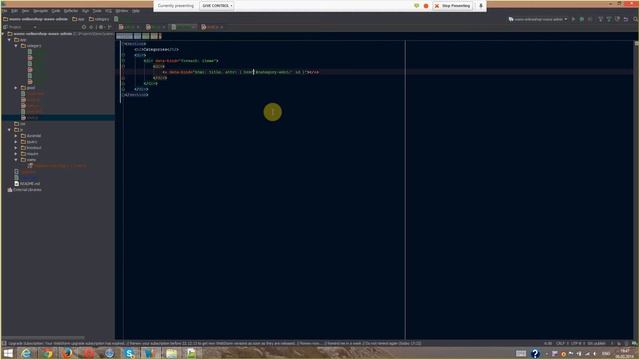Image resolution: width=640 pixels, height=360 pixels.
Task: Open the GIVE CONTROL dropdown
Action: point(217,6)
